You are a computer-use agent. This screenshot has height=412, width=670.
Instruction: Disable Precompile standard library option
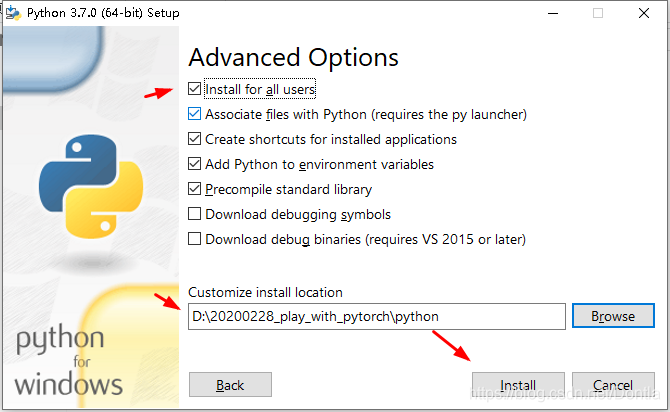click(x=194, y=189)
